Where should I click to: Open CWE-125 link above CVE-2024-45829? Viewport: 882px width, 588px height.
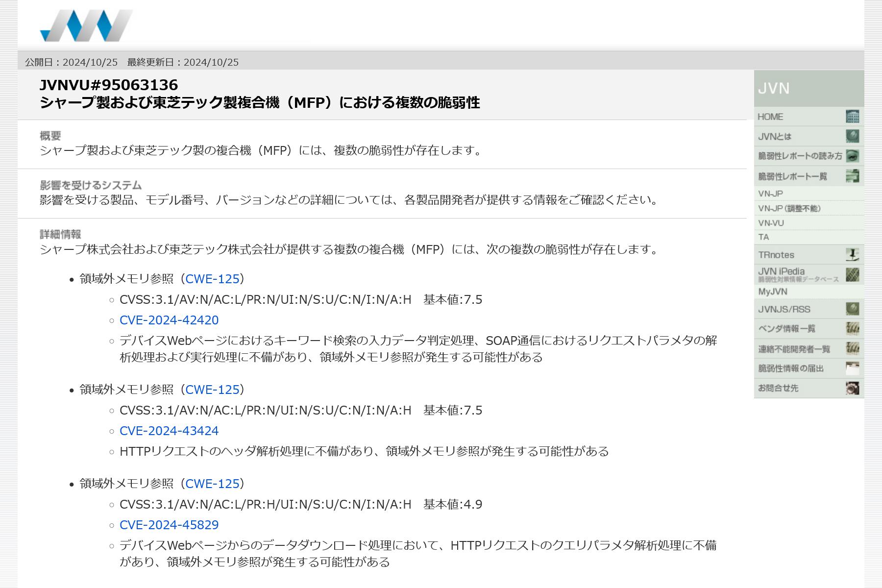click(x=212, y=484)
